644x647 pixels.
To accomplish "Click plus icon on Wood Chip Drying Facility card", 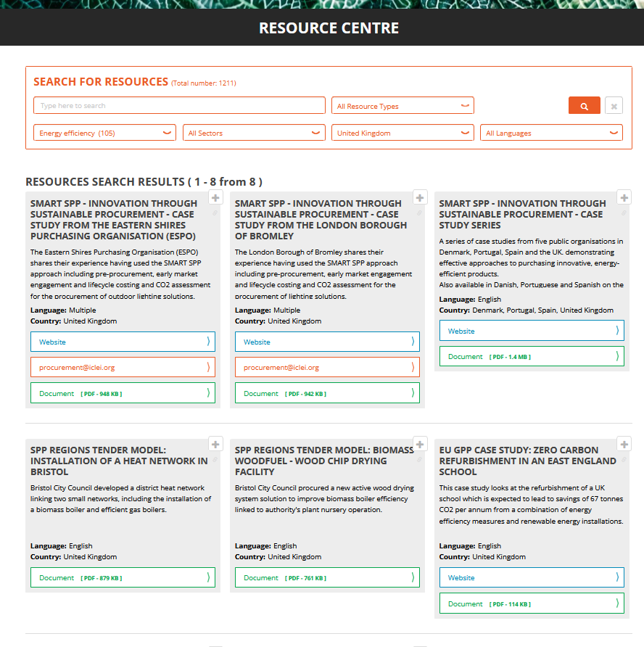I will [420, 445].
